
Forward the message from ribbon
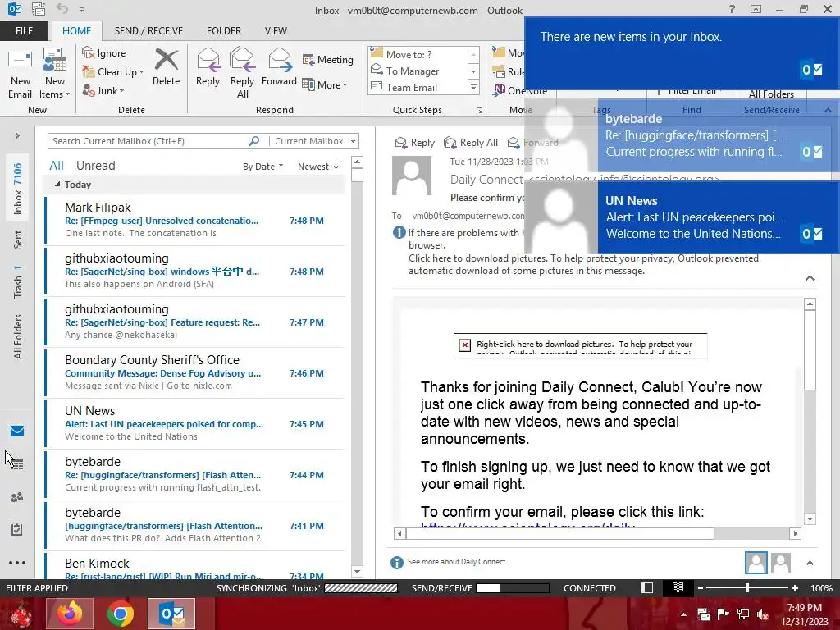279,67
